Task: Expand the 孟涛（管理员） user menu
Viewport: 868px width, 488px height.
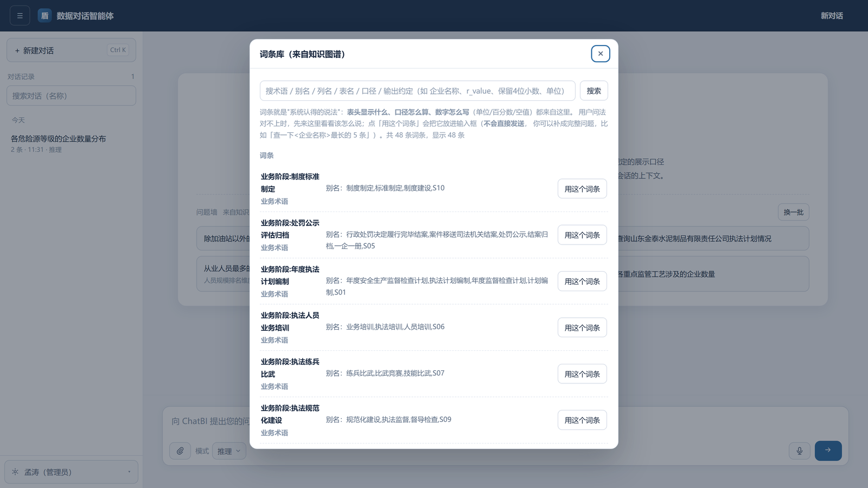Action: 71,472
